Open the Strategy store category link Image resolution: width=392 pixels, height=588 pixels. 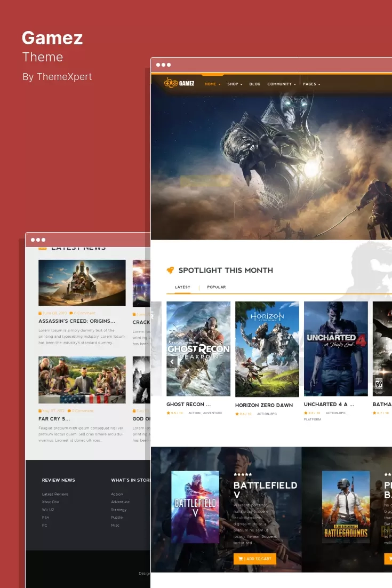coord(119,510)
